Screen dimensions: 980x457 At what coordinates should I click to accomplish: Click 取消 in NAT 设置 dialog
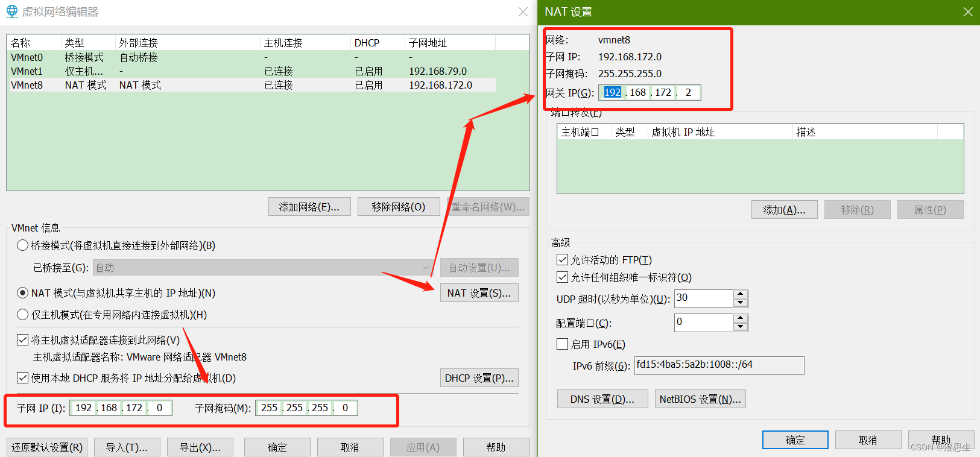(x=868, y=440)
